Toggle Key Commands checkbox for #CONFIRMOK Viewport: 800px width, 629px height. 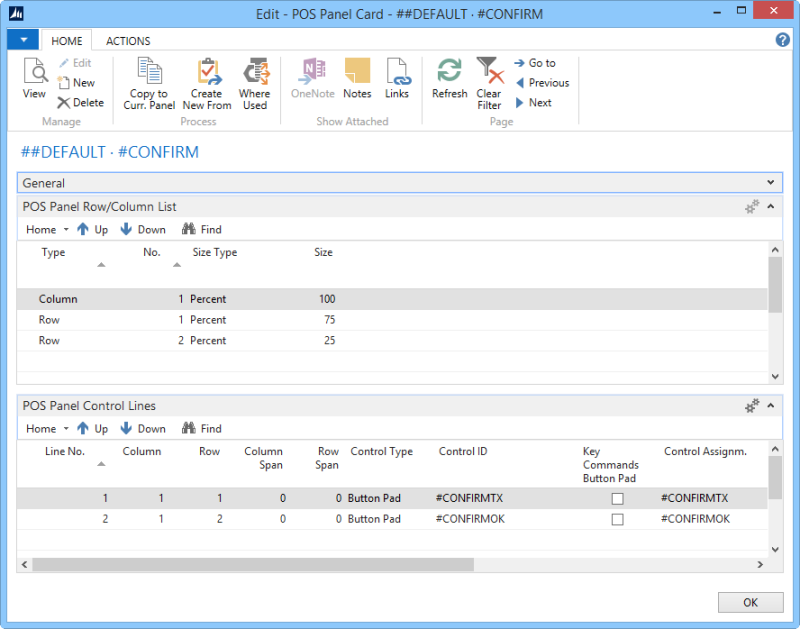click(617, 519)
